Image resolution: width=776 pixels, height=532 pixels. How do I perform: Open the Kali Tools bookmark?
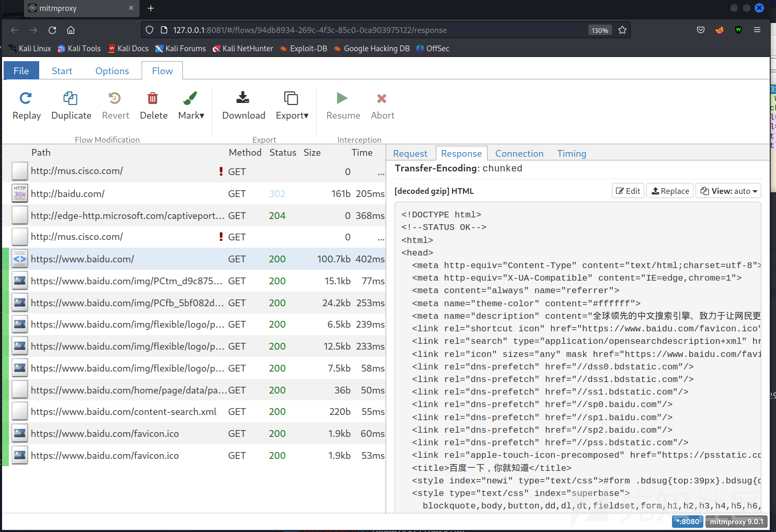pyautogui.click(x=79, y=49)
